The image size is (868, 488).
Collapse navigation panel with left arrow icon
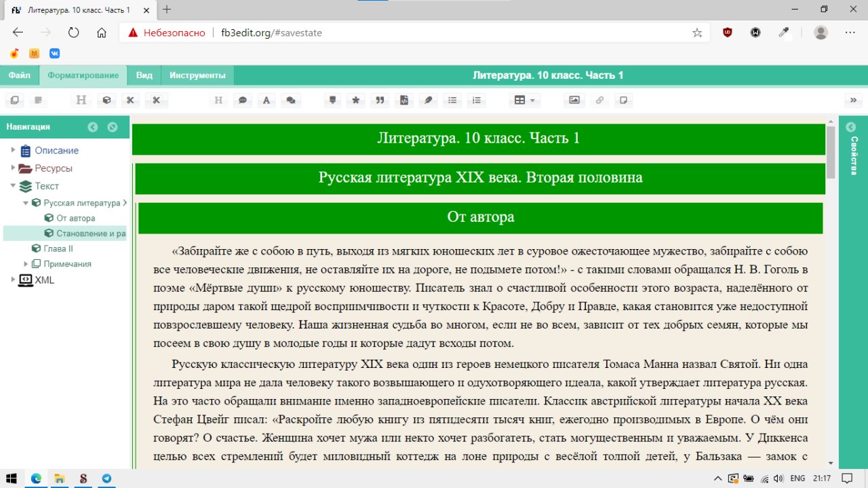93,127
